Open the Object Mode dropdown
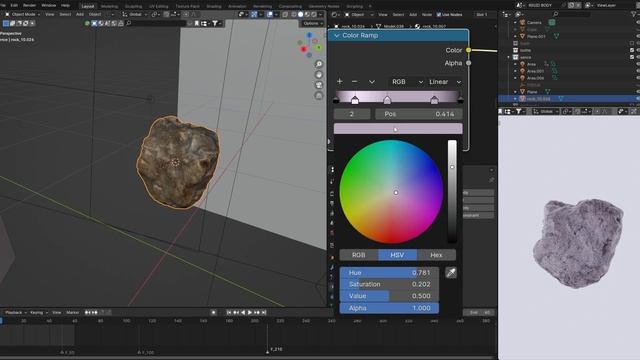This screenshot has height=360, width=640. click(x=23, y=14)
